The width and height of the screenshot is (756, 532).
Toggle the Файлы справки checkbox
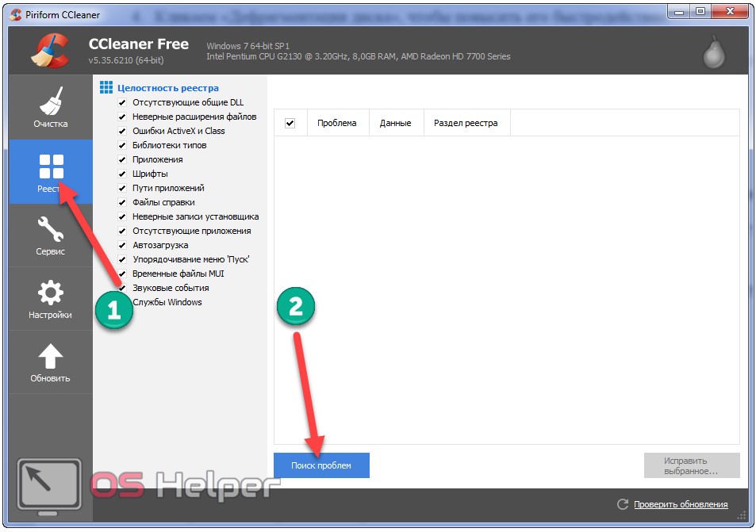122,203
